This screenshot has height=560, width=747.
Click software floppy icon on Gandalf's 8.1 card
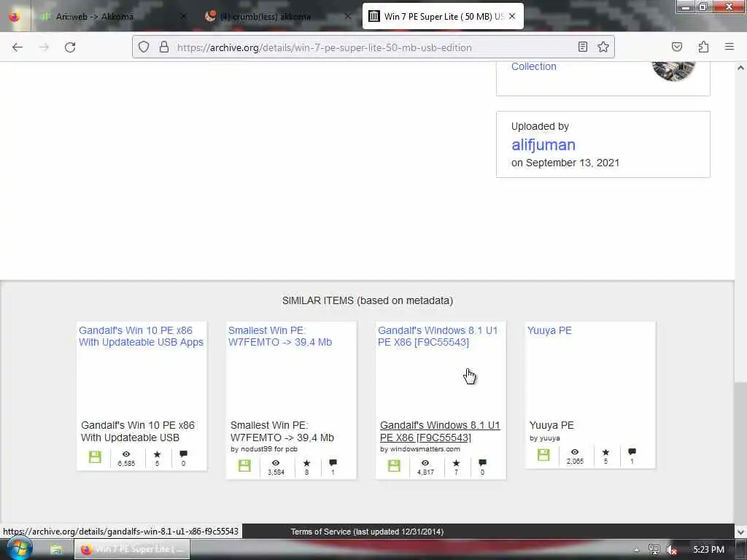[x=394, y=466]
